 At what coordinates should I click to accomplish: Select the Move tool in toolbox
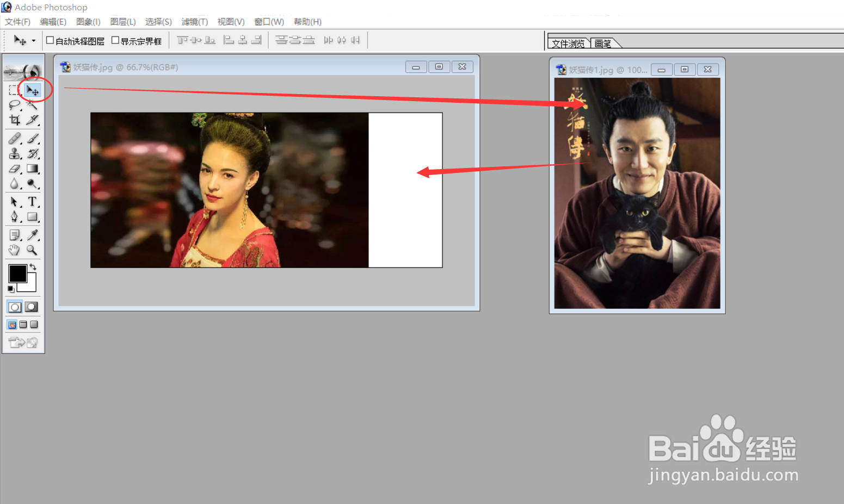(x=33, y=90)
